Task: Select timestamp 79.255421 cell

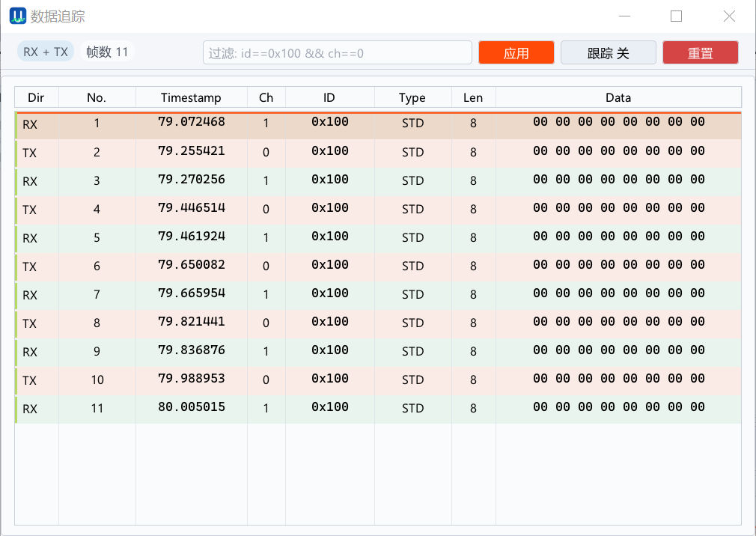Action: [192, 151]
